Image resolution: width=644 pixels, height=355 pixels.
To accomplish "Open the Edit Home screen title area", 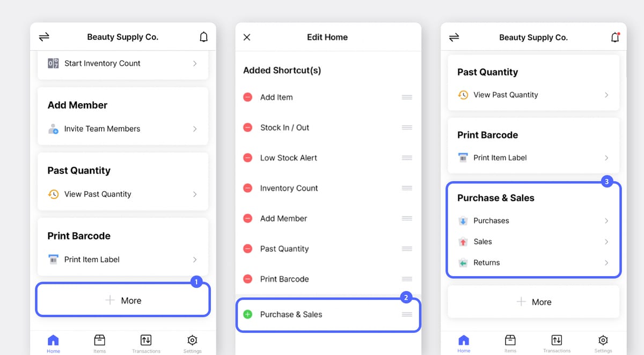I will click(x=327, y=37).
